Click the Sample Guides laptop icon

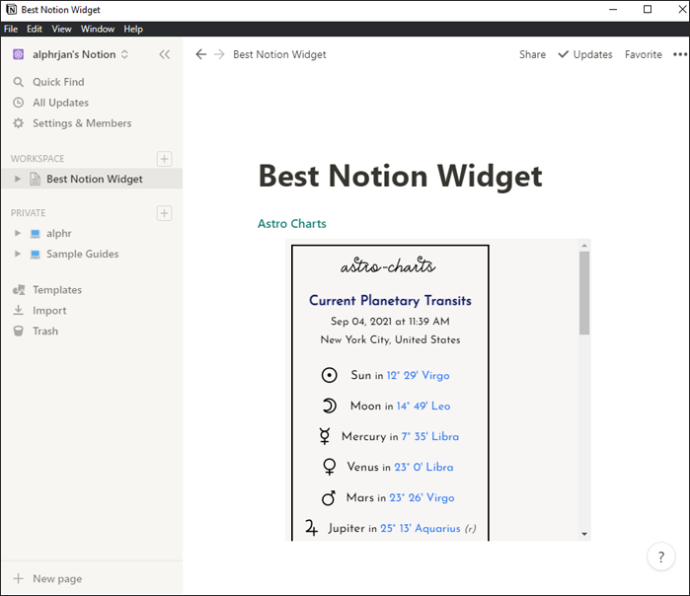tap(35, 254)
